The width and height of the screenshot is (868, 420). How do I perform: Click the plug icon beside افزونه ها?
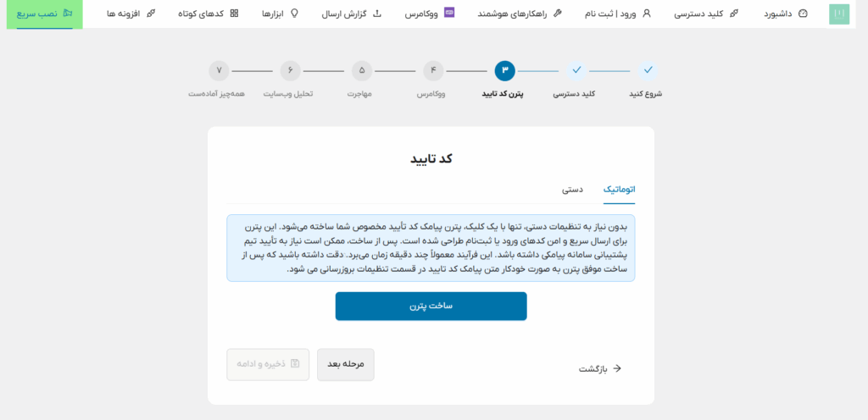151,14
